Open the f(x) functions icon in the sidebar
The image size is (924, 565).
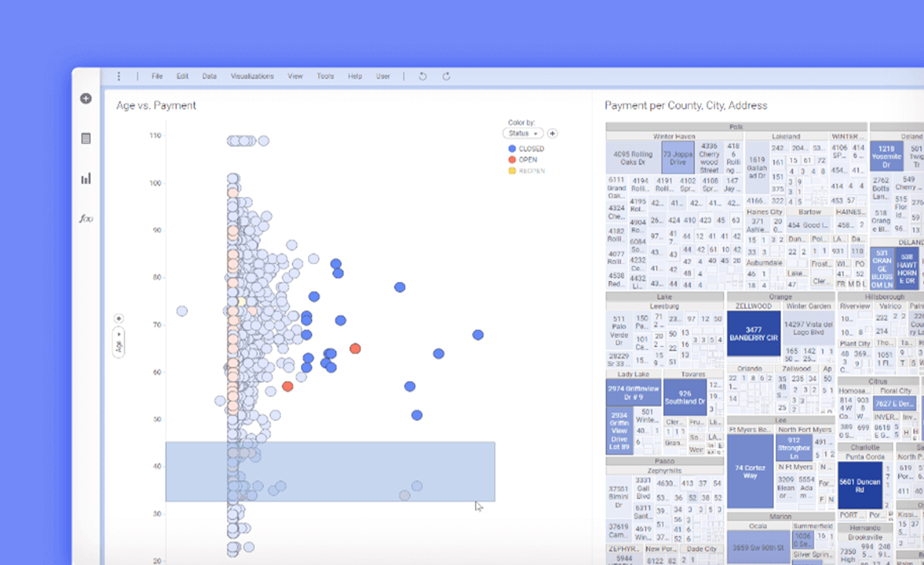(85, 219)
